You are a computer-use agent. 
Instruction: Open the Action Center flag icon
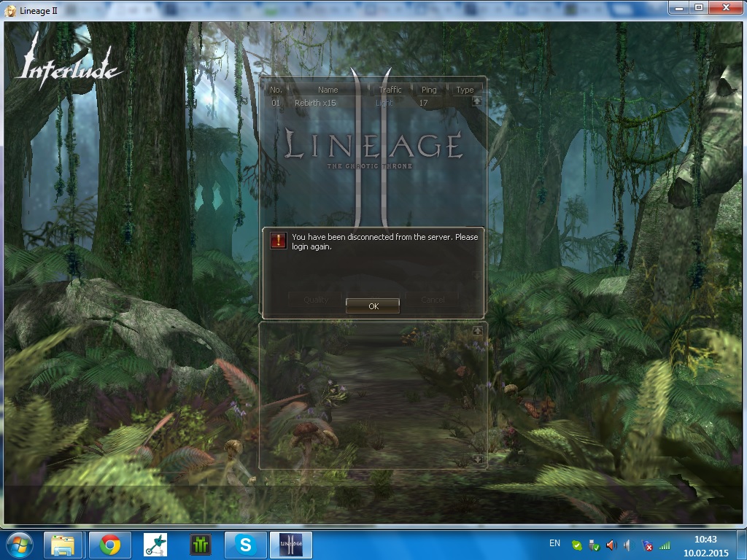pos(647,545)
